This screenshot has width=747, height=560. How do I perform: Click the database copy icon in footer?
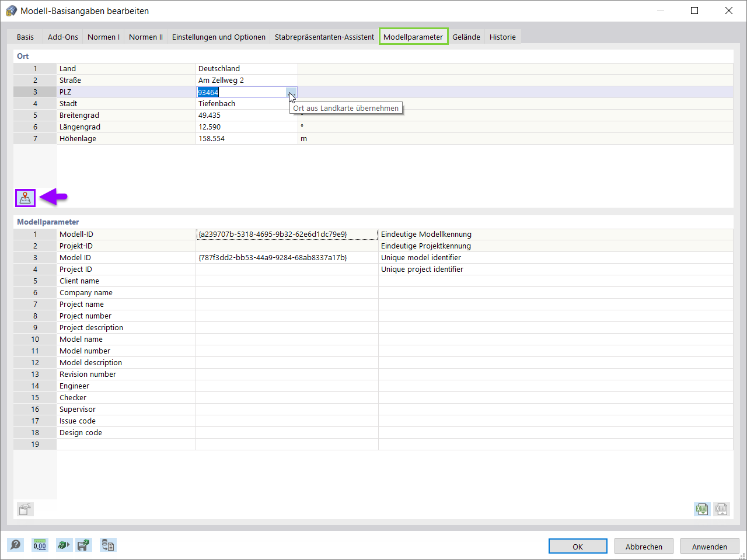click(x=108, y=545)
